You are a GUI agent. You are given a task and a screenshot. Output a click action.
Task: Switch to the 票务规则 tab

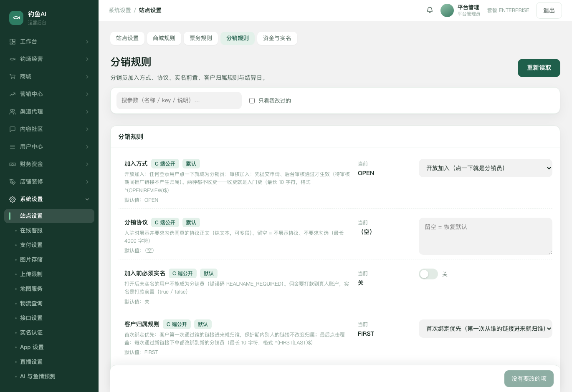click(201, 38)
